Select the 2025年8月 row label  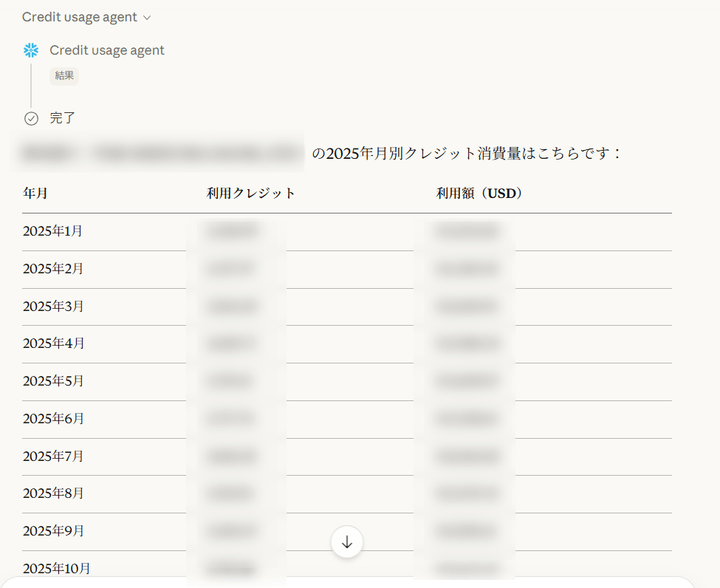pyautogui.click(x=53, y=493)
